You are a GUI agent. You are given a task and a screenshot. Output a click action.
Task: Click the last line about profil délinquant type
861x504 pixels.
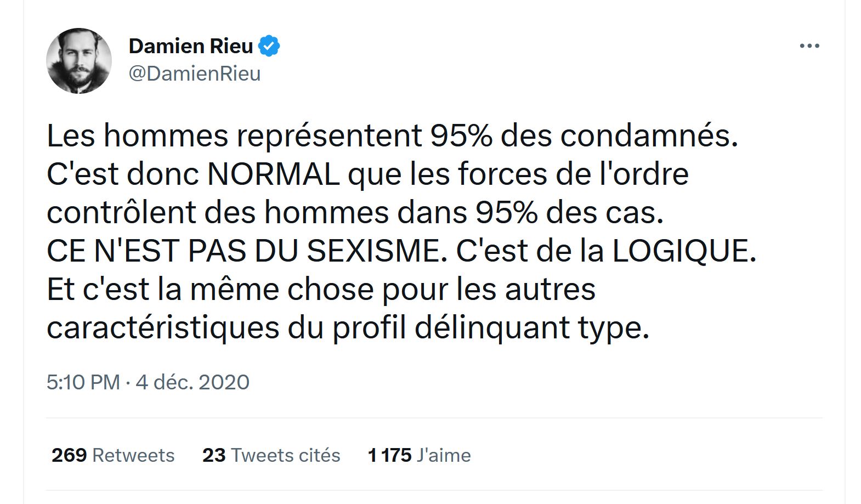pos(348,329)
